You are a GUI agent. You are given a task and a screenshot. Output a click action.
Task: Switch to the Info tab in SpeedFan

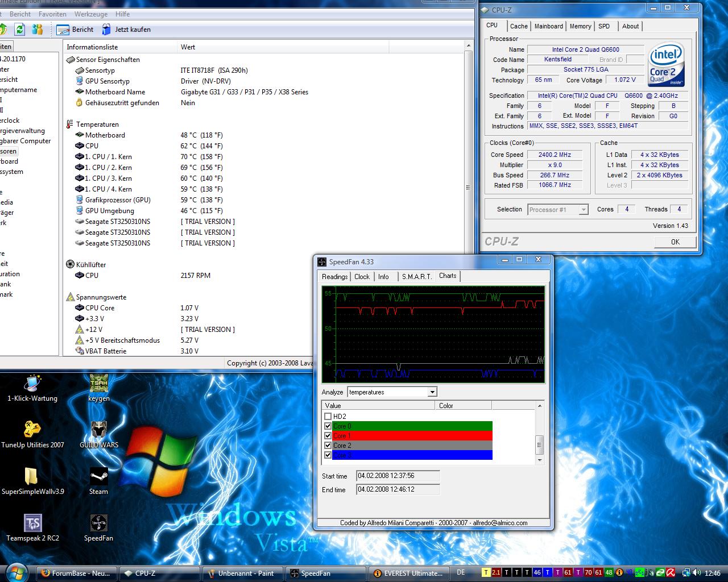click(383, 277)
